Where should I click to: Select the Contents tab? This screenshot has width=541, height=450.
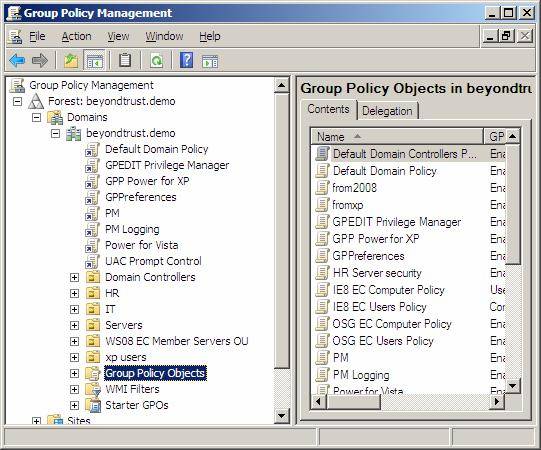pos(328,109)
